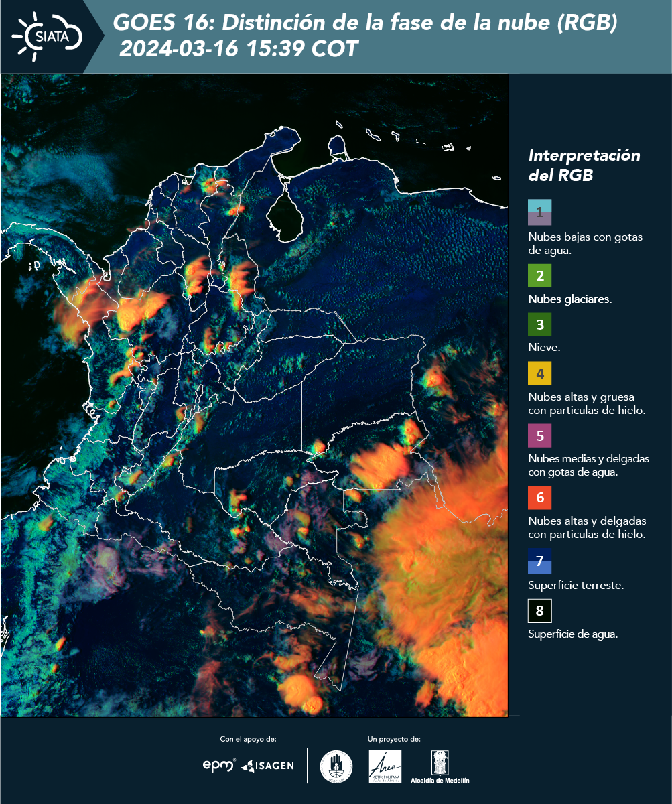The width and height of the screenshot is (672, 804).
Task: Click the label 'Nubes altas y delgadas'
Action: click(x=587, y=521)
